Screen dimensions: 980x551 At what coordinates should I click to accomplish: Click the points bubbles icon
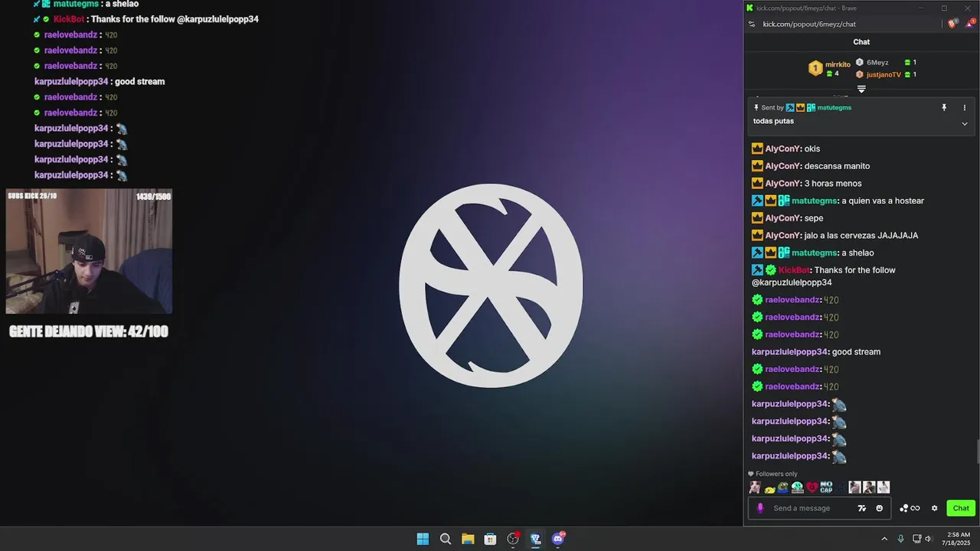[903, 508]
